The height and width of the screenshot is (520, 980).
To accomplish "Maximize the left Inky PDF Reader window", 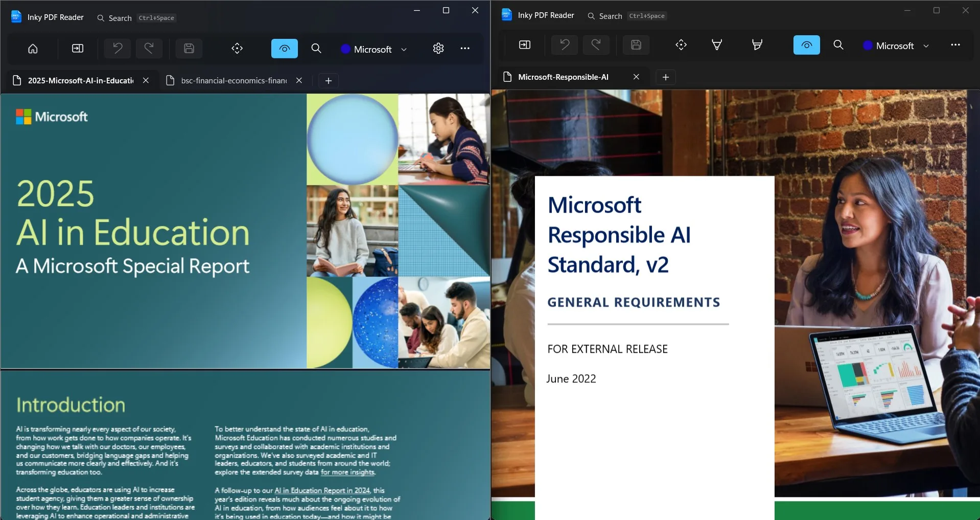I will coord(446,10).
